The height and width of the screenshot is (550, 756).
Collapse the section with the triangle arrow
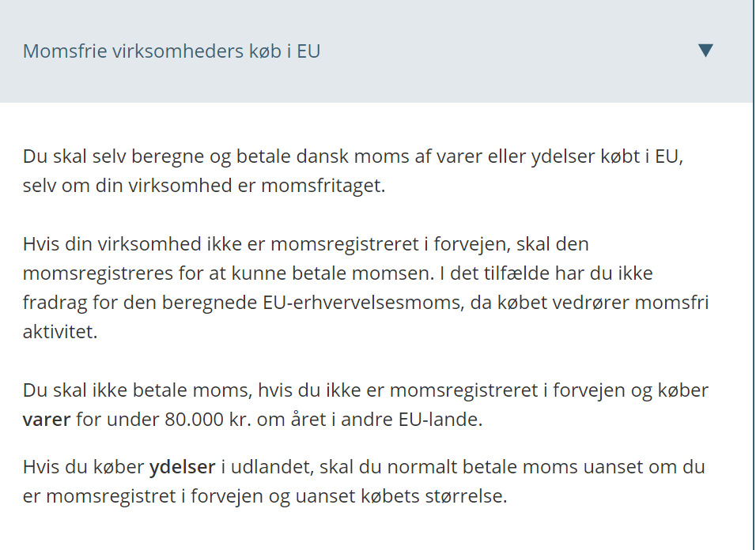705,51
